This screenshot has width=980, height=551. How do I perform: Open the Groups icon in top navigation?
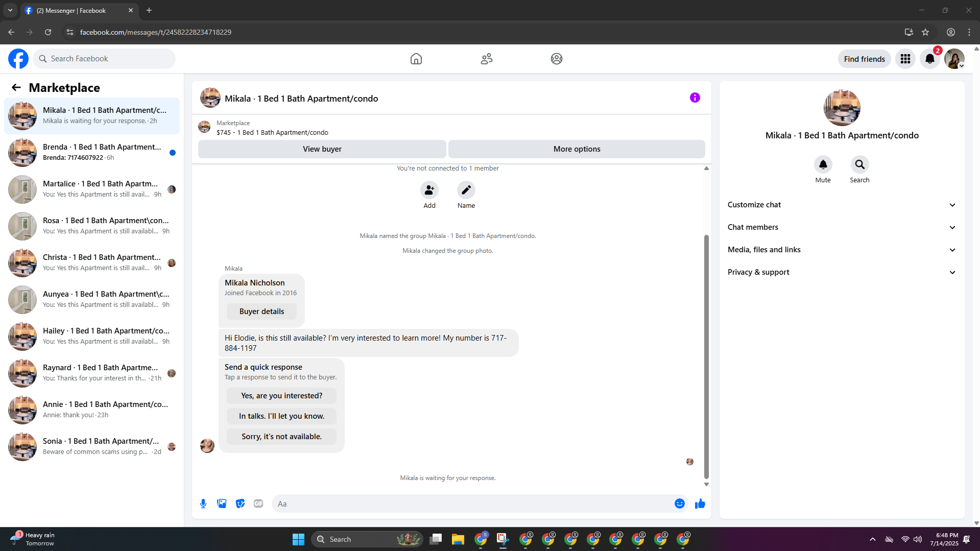point(557,59)
